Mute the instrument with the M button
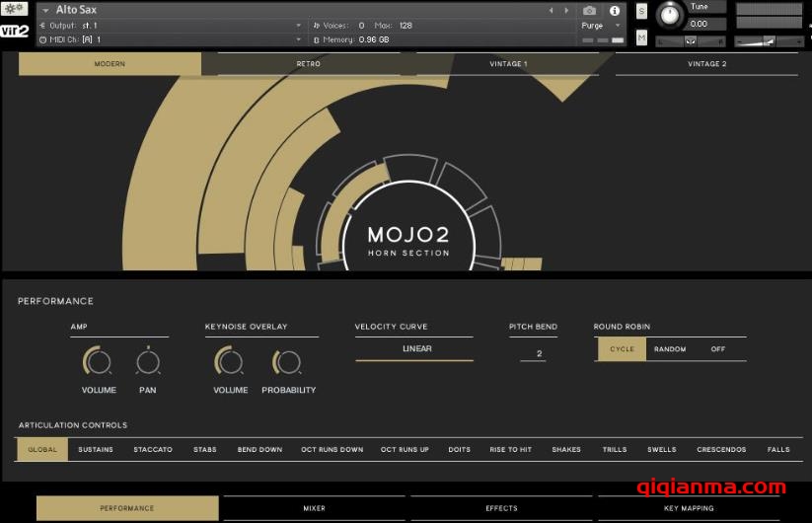Screen dimensions: 812x523 [x=641, y=37]
